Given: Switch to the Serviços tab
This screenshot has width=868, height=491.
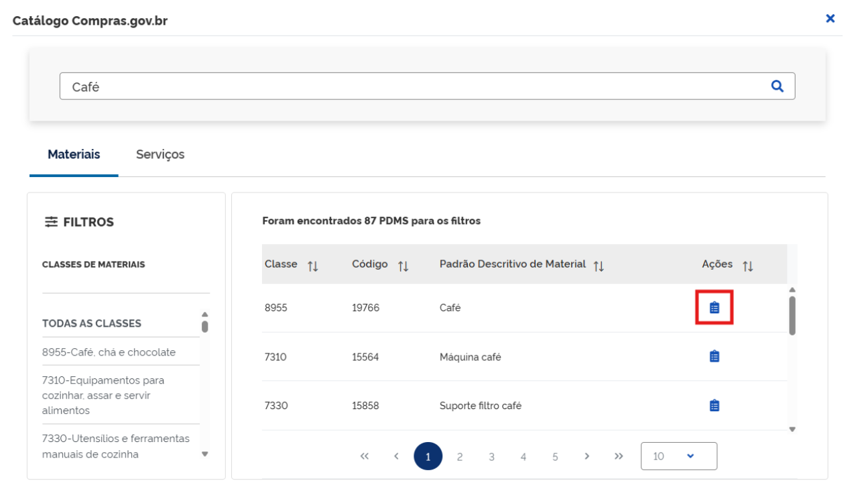Looking at the screenshot, I should pyautogui.click(x=160, y=154).
